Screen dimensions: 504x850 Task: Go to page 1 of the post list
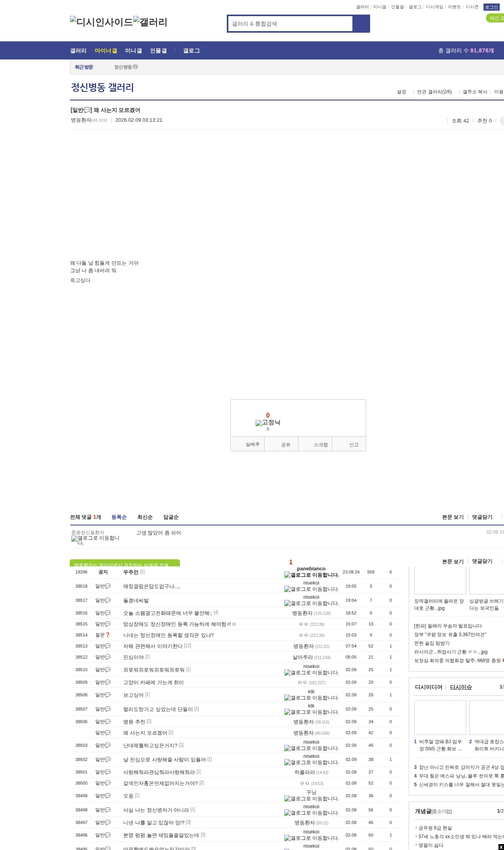[x=291, y=562]
